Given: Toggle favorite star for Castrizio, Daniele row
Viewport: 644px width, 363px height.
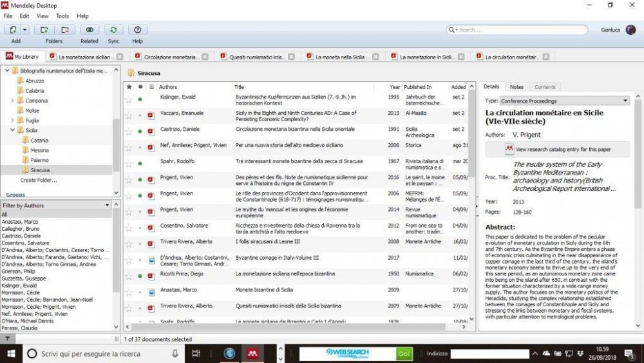Looking at the screenshot, I should (x=129, y=132).
